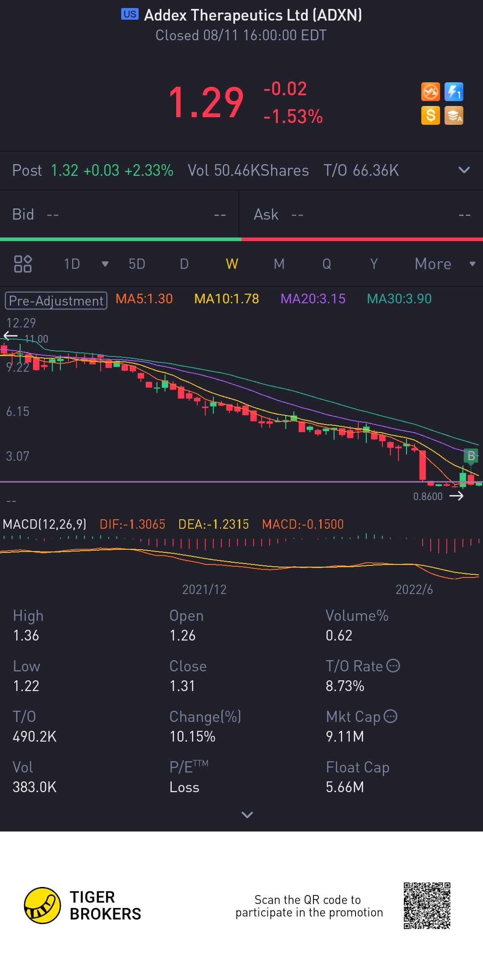Open the 1D interval dropdown arrow
This screenshot has height=980, width=483.
105,264
